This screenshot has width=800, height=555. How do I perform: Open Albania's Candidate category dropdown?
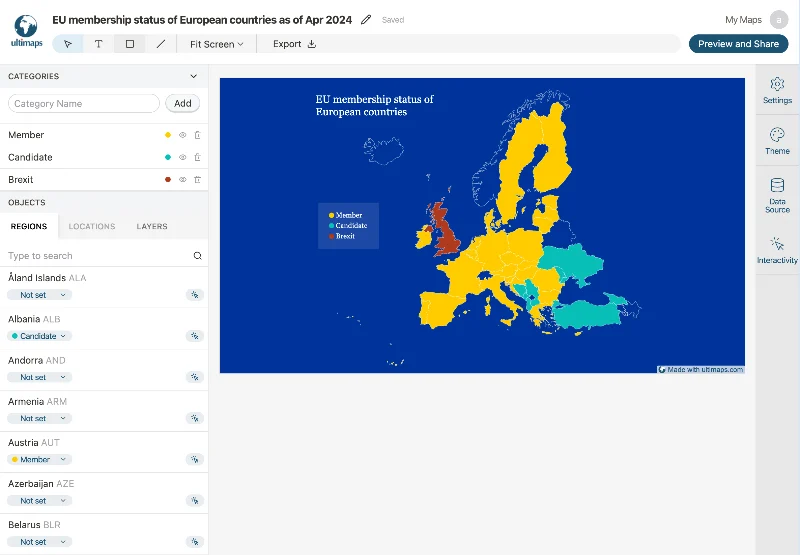pos(40,336)
